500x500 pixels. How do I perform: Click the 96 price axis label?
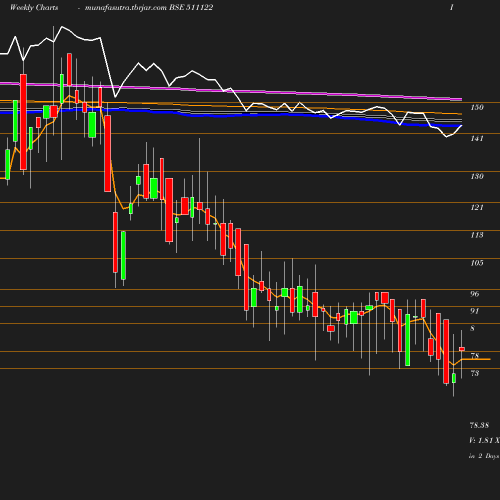coord(475,294)
